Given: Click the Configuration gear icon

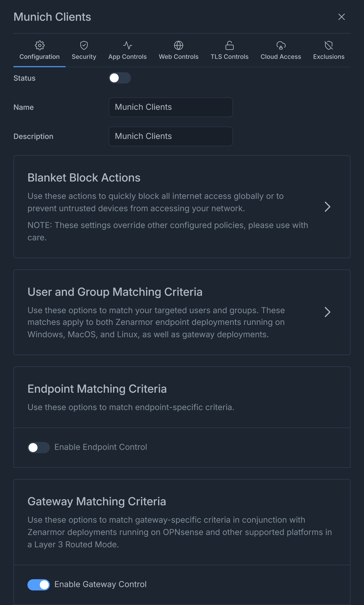Looking at the screenshot, I should coord(39,45).
